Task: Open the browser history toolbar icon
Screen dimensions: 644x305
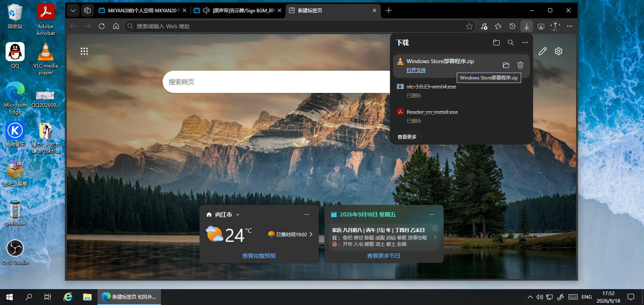Action: 512,26
